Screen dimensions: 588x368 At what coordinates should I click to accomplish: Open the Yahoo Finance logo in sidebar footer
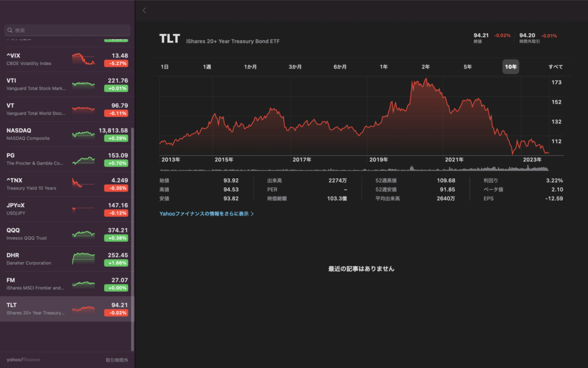(x=24, y=360)
